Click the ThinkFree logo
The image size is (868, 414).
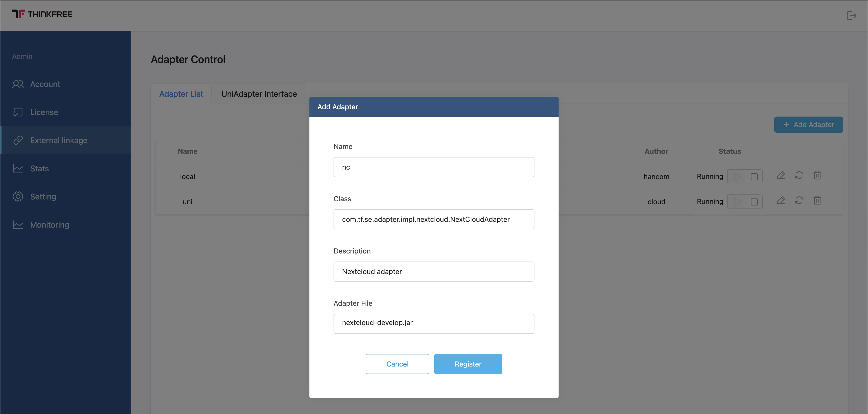tap(42, 14)
